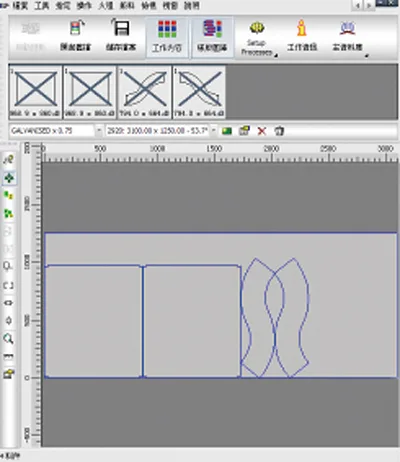Viewport: 400px width, 462px height.
Task: Select the magnifying glass zoom tool in left toolbar
Action: pyautogui.click(x=8, y=339)
